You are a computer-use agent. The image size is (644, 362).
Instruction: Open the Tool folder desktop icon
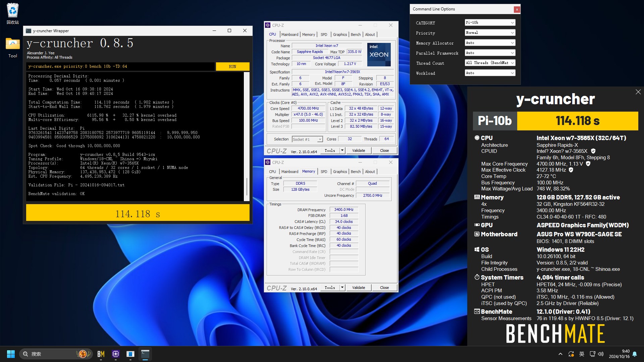coord(13,48)
